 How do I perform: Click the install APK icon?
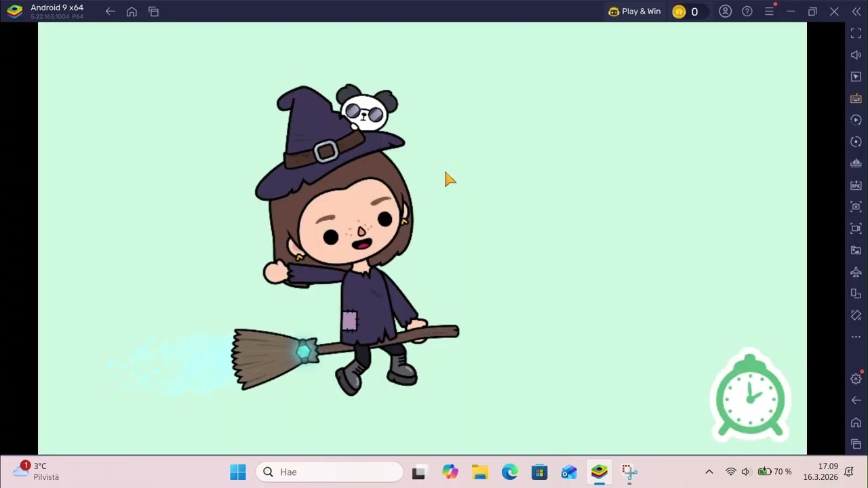tap(856, 185)
